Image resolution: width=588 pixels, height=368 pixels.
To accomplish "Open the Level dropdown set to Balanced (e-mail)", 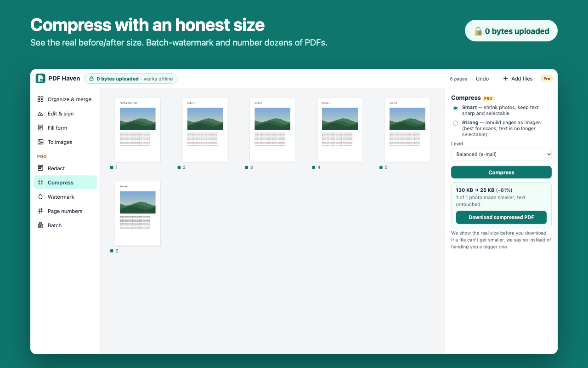I will tap(501, 154).
